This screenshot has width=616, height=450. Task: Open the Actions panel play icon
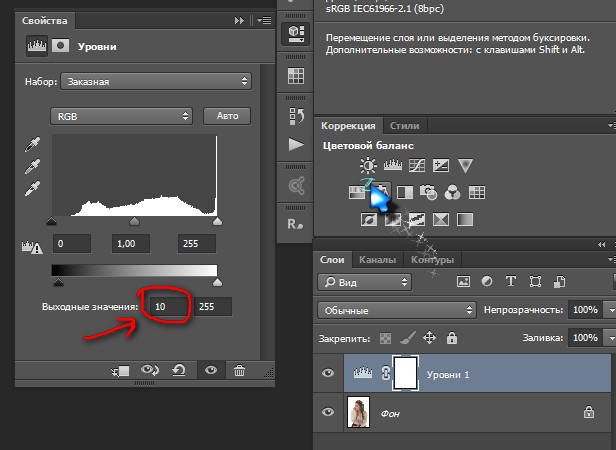click(x=296, y=144)
